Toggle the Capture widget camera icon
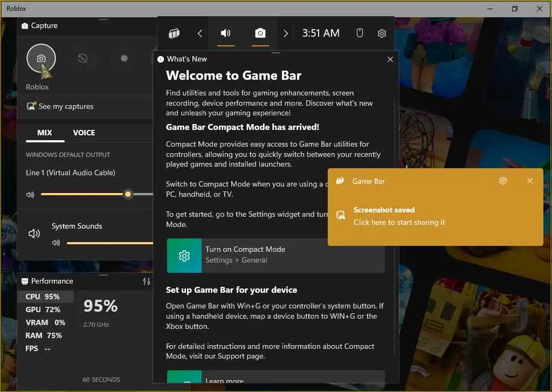 pos(260,33)
